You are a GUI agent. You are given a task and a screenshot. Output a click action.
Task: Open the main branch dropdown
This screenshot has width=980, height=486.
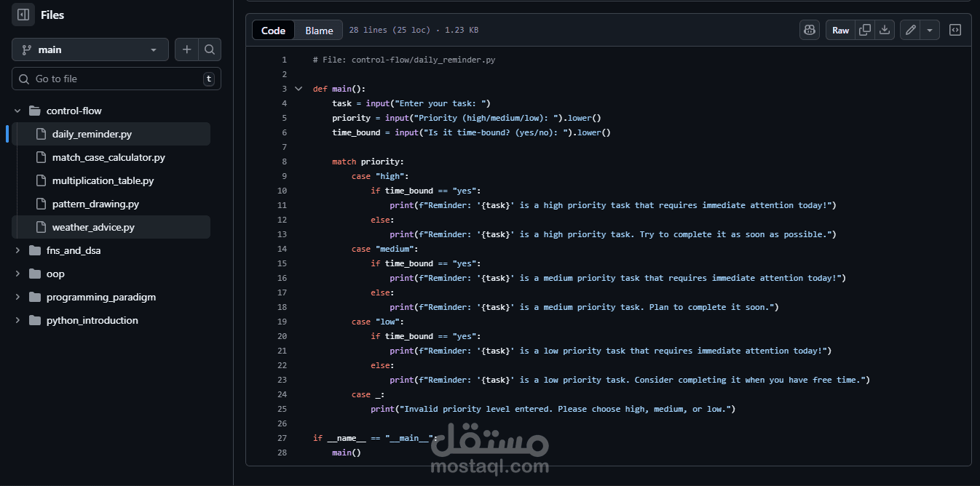(x=90, y=49)
